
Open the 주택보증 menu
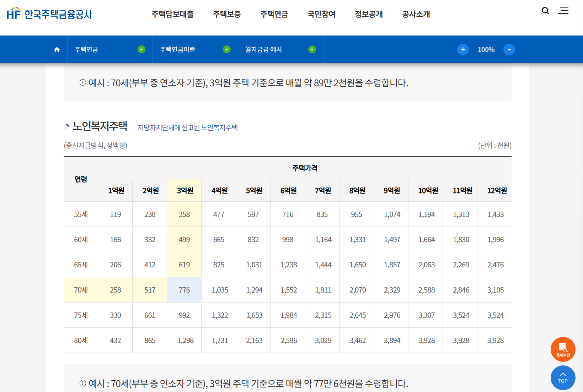[227, 14]
